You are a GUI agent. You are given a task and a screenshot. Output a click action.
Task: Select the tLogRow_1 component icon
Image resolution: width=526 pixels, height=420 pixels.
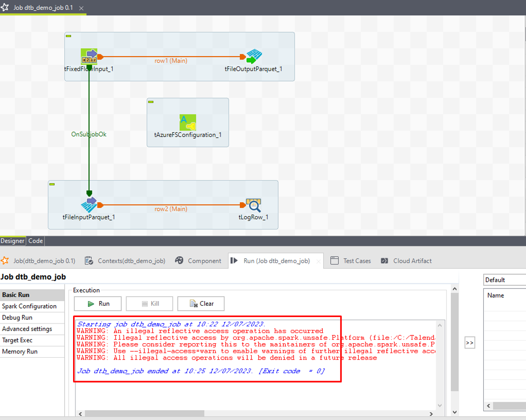pyautogui.click(x=253, y=205)
